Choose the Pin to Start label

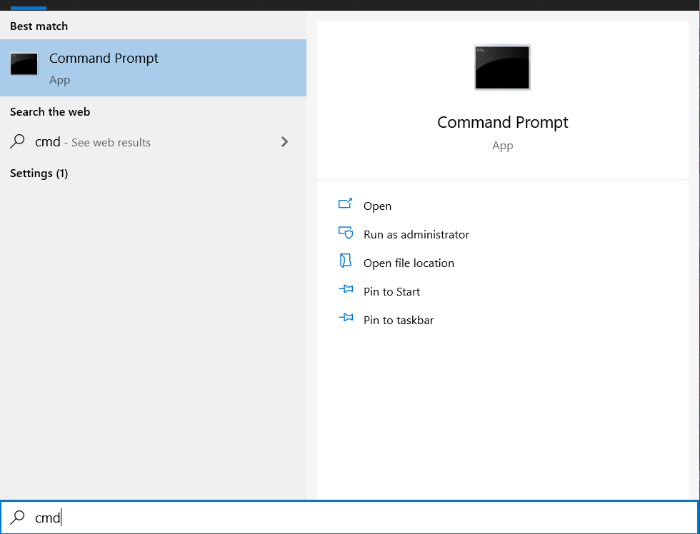pyautogui.click(x=391, y=292)
